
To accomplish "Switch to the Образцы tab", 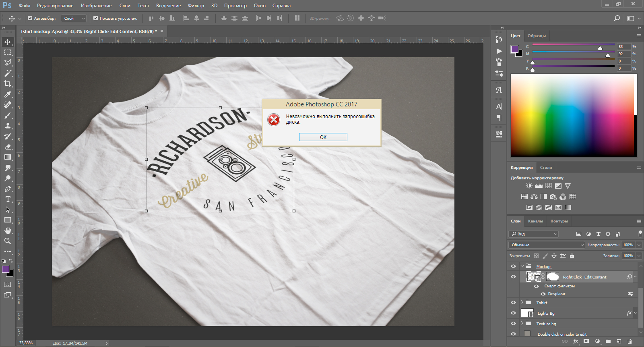I will click(x=537, y=36).
